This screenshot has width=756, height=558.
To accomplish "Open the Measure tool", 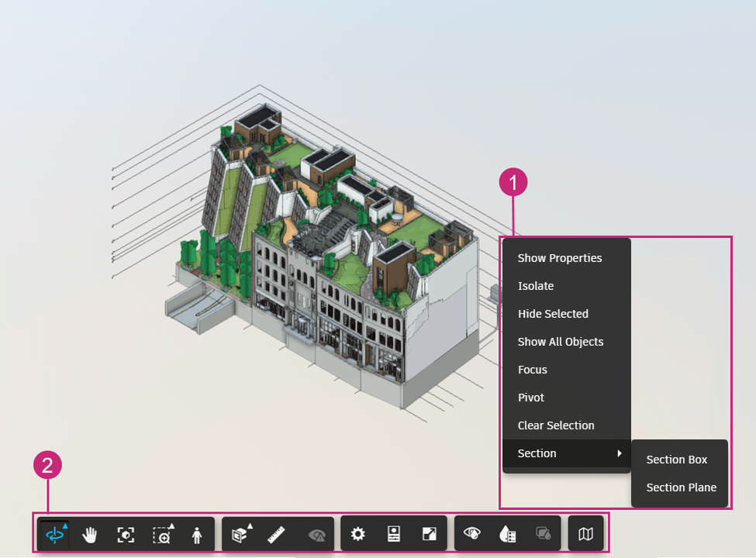I will point(277,533).
